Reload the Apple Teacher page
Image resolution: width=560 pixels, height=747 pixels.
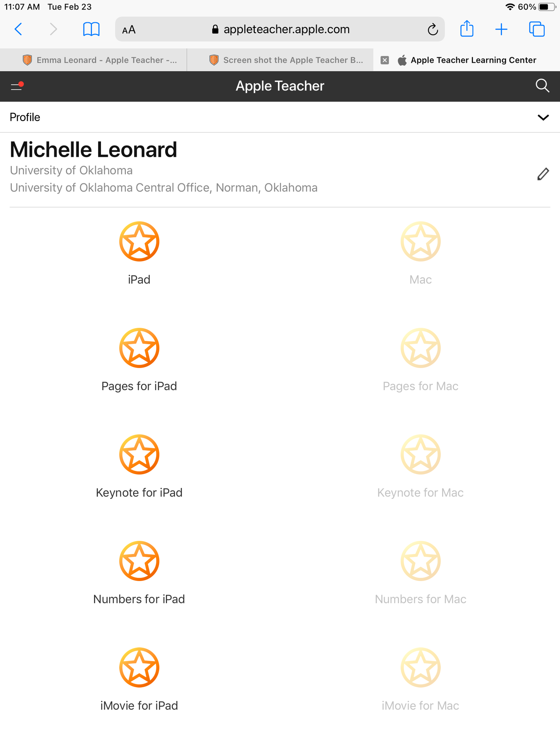[432, 29]
